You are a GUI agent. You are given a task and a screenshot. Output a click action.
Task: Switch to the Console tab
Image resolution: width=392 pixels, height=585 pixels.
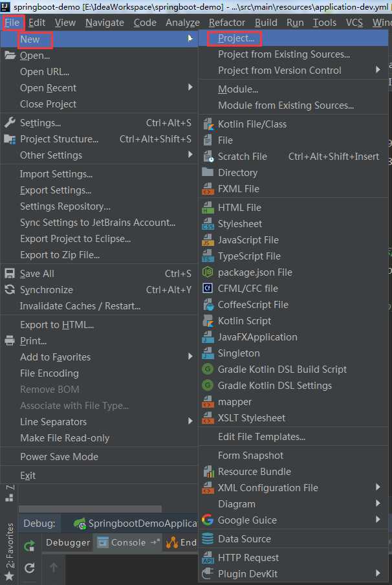tap(128, 542)
